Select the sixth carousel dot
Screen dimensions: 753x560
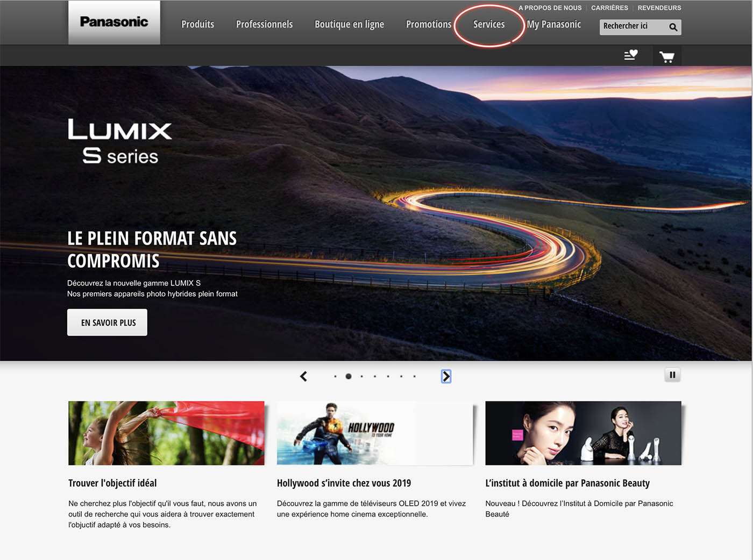pos(401,376)
